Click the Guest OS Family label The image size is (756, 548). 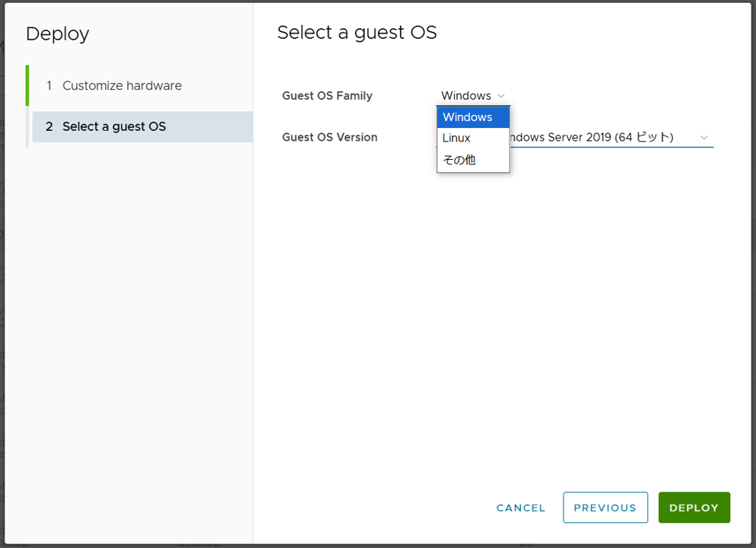327,96
